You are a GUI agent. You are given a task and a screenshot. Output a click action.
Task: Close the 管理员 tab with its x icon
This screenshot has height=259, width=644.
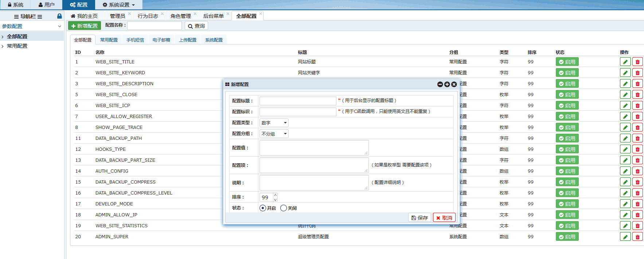(129, 14)
